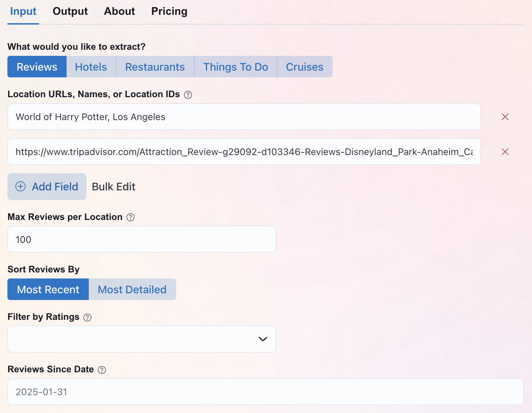The image size is (532, 413).
Task: Choose Cruises extraction type
Action: 304,67
